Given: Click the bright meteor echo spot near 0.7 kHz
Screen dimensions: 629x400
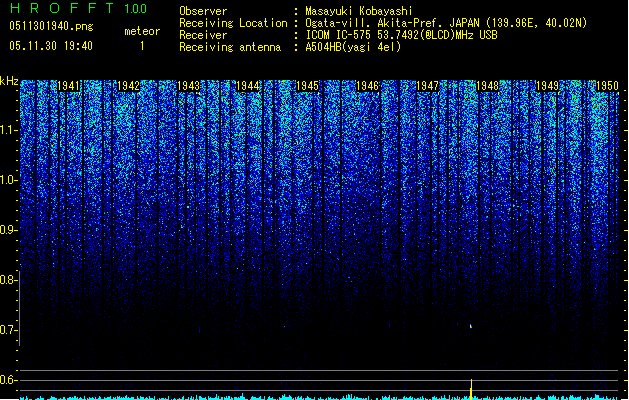Looking at the screenshot, I should click(x=471, y=326).
